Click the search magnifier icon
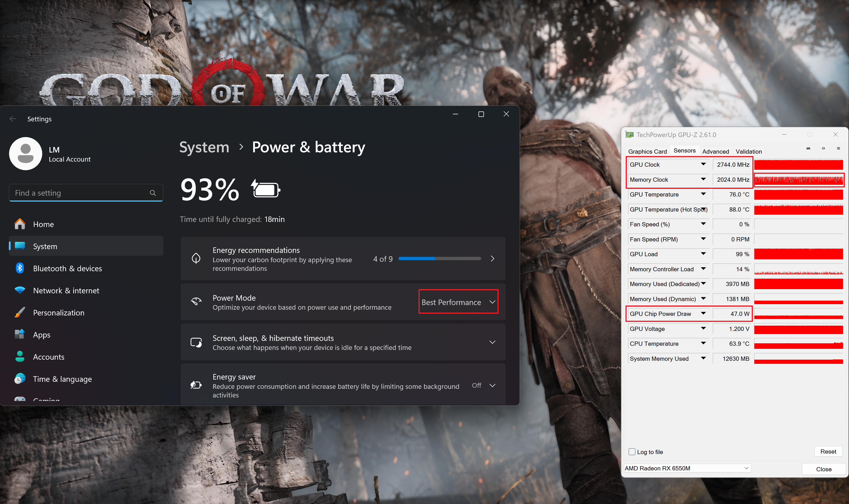Screen dimensions: 849x504 (153, 193)
